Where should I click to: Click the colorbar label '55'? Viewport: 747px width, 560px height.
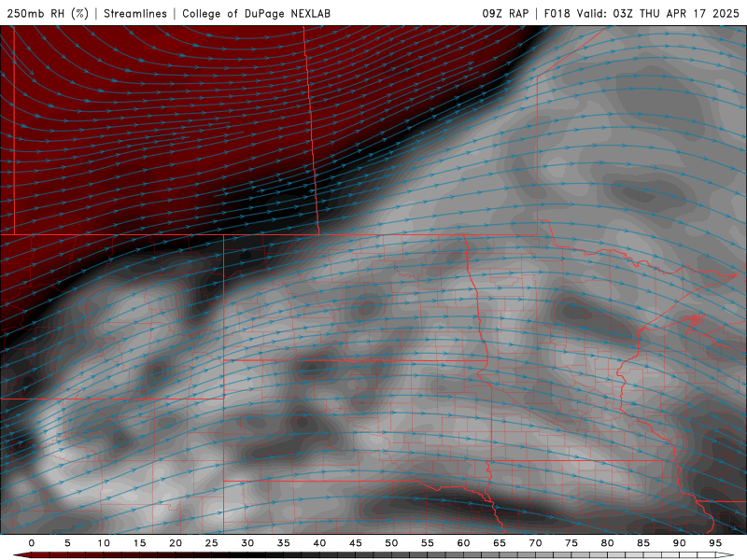[x=428, y=543]
